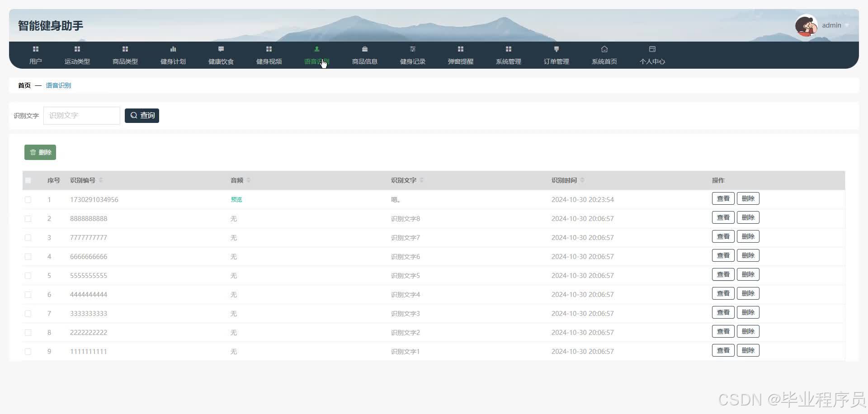Image resolution: width=868 pixels, height=414 pixels.
Task: Check the row with 1111111111
Action: pyautogui.click(x=28, y=351)
